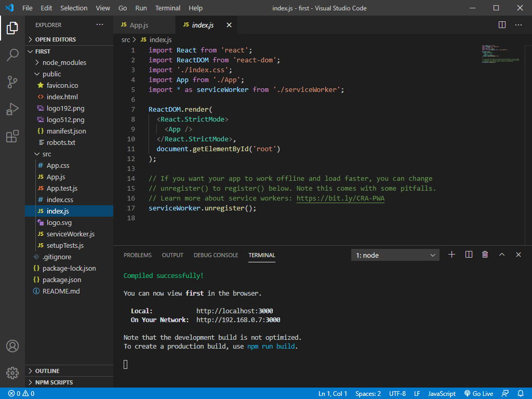Switch to the PROBLEMS panel tab
The image size is (532, 399).
pos(137,255)
